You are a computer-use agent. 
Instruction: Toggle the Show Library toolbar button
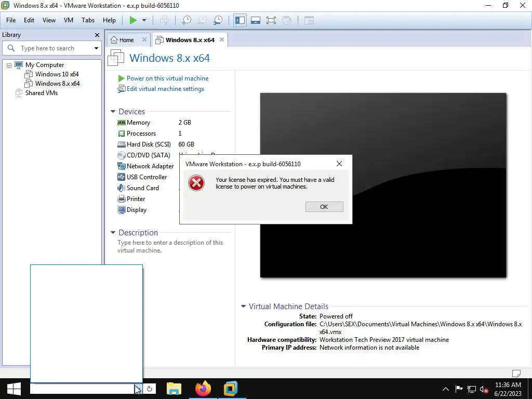click(x=240, y=20)
